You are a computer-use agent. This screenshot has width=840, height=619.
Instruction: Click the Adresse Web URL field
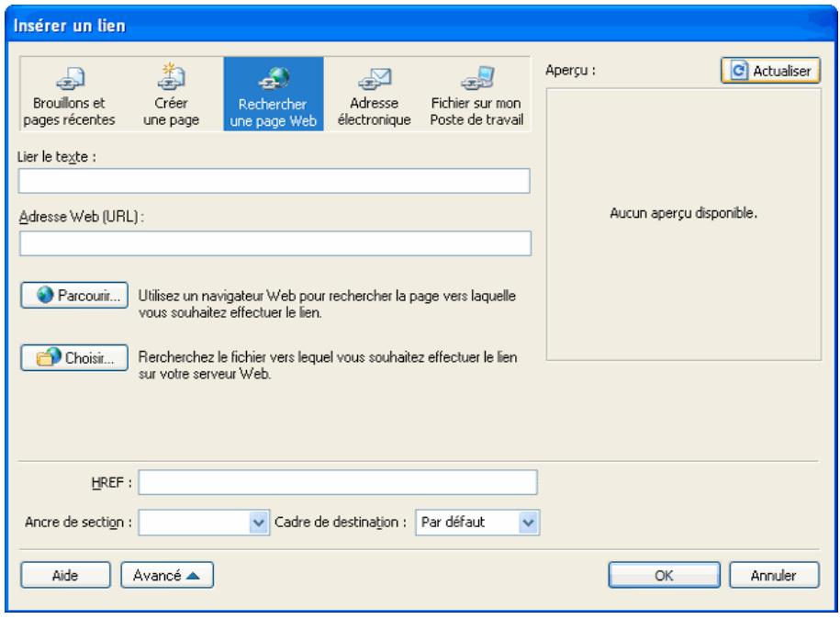[x=275, y=242]
